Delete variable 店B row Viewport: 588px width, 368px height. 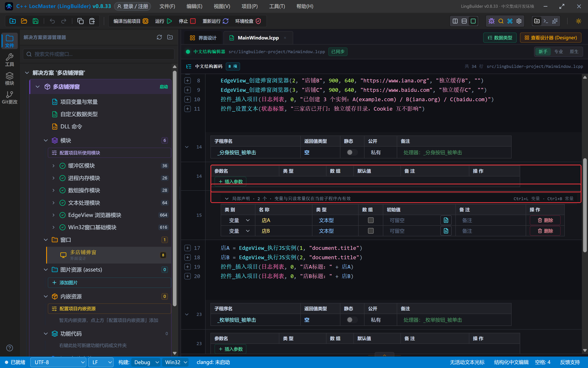(x=545, y=231)
